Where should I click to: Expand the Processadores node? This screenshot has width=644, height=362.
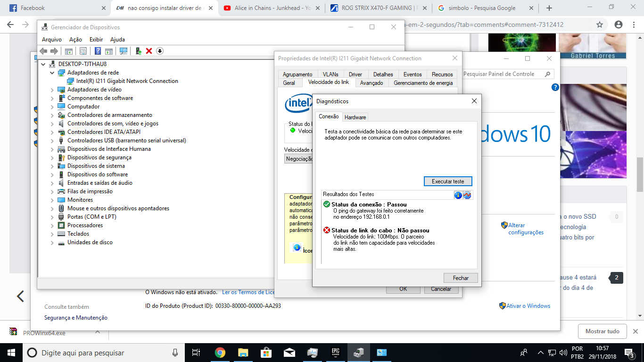(52, 225)
